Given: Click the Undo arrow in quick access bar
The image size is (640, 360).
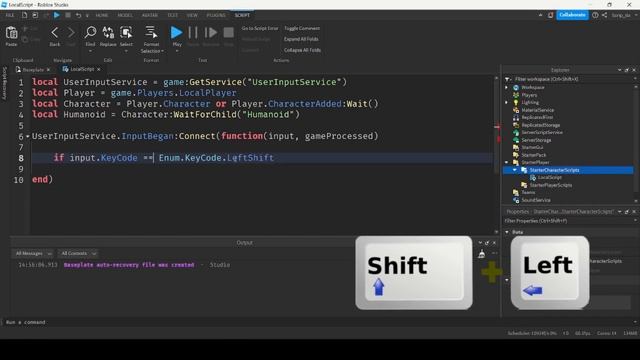Looking at the screenshot, I should coord(78,15).
